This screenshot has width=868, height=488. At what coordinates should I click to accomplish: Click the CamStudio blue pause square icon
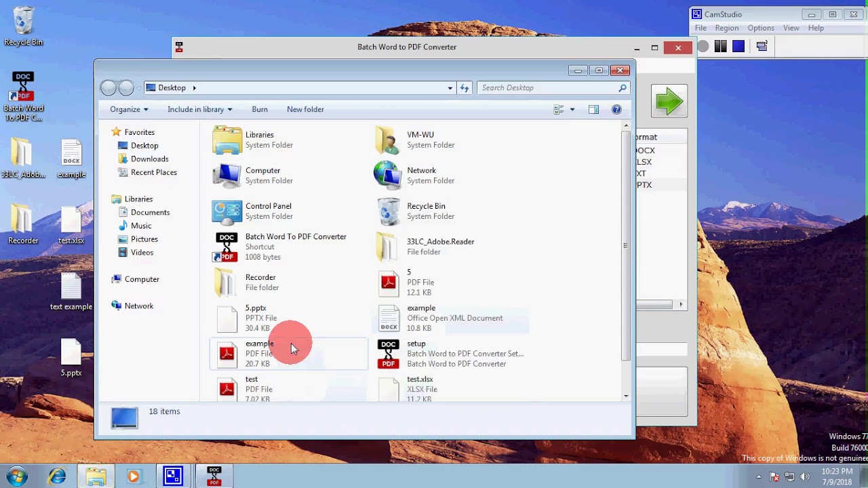pos(738,46)
